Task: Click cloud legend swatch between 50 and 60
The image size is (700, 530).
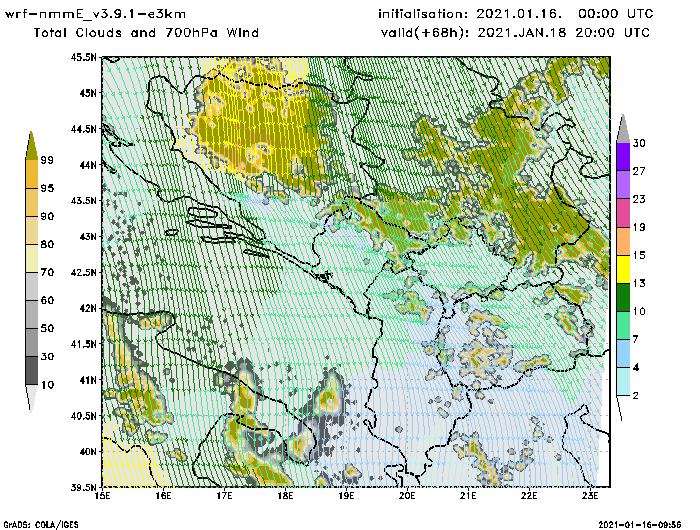Action: click(x=32, y=314)
